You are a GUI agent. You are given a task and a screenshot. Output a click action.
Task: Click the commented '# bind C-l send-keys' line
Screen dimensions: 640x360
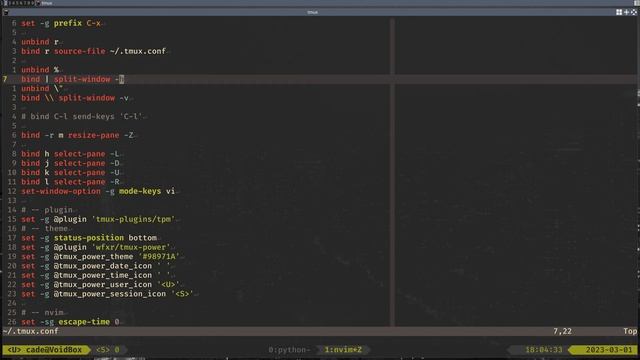point(82,116)
